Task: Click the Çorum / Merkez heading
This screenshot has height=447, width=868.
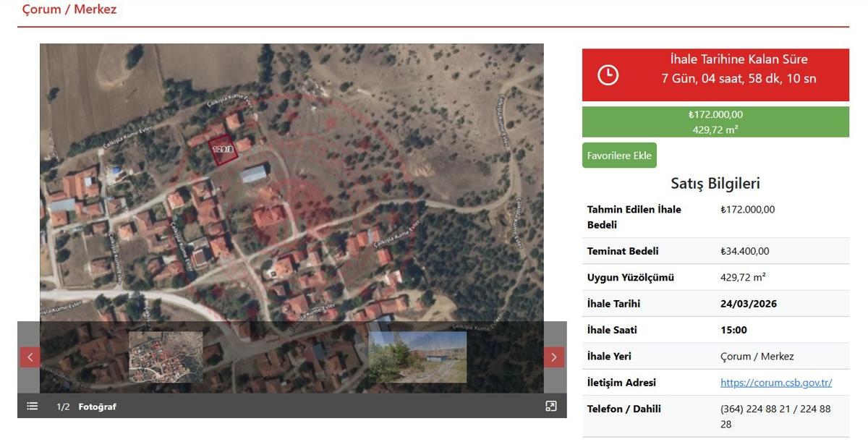Action: click(69, 9)
